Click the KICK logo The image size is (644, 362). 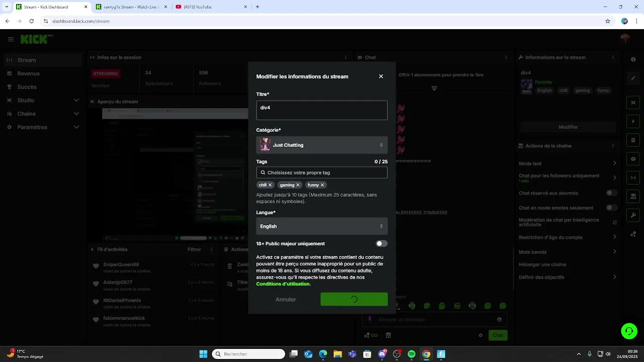click(x=34, y=39)
